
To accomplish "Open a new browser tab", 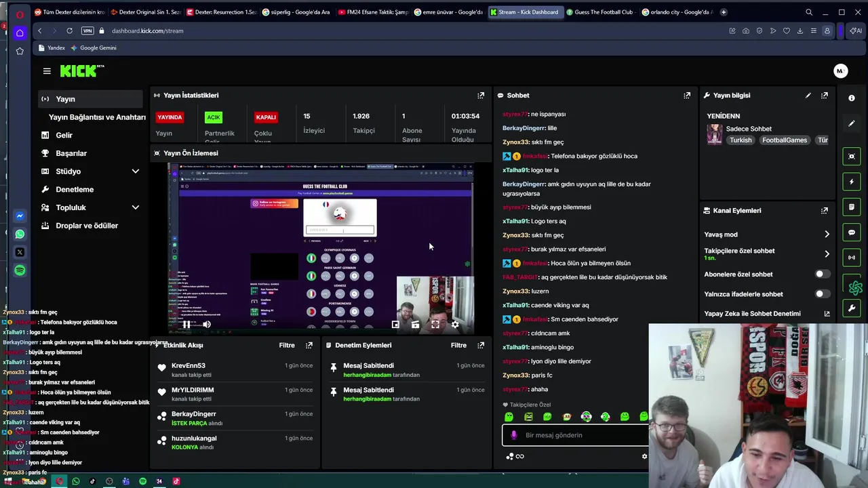I will [x=724, y=12].
